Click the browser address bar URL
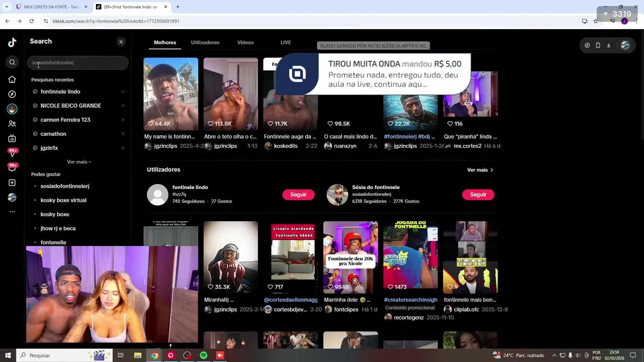 point(116,21)
